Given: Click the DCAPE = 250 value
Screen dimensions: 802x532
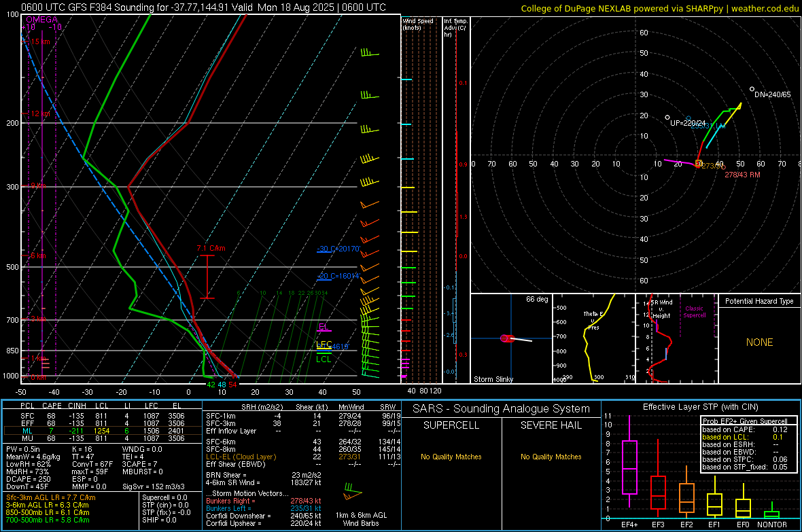Looking at the screenshot, I should pyautogui.click(x=28, y=479).
